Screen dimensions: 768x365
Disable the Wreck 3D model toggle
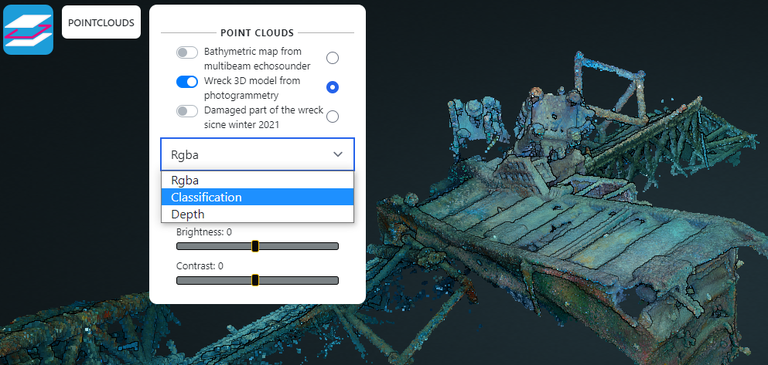[187, 82]
